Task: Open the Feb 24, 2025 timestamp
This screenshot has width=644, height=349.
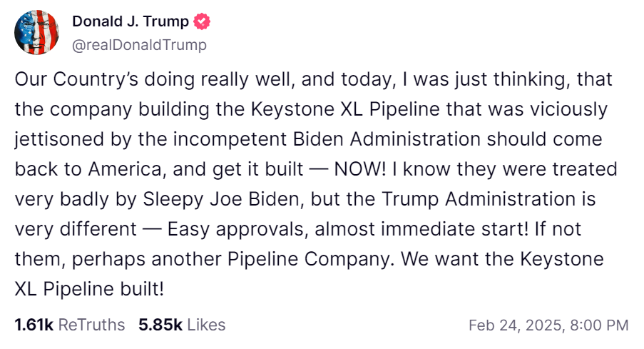Action: (515, 325)
